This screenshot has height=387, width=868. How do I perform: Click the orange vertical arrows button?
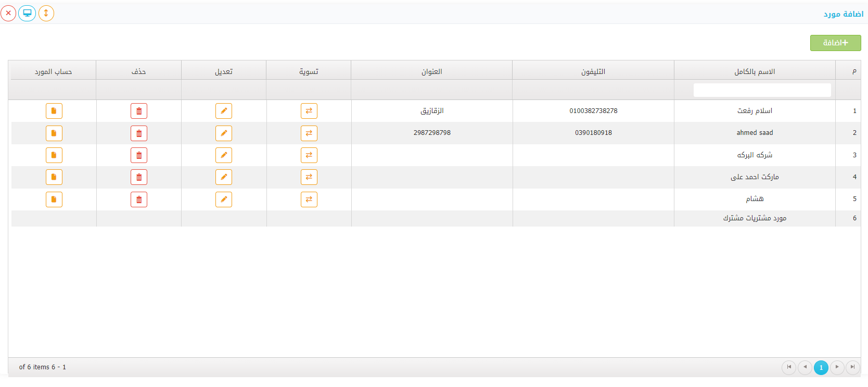pos(46,13)
